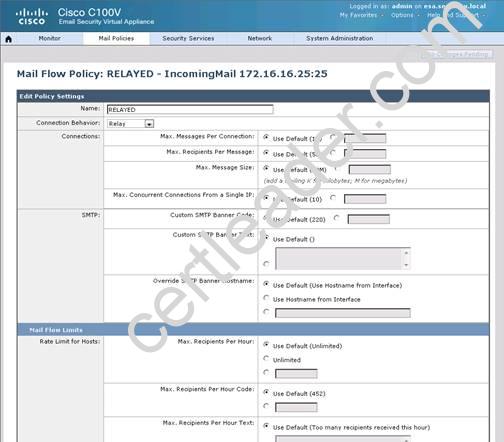Select Use Hostname from Interface radio button
Screen dimensions: 504x442
tap(266, 298)
